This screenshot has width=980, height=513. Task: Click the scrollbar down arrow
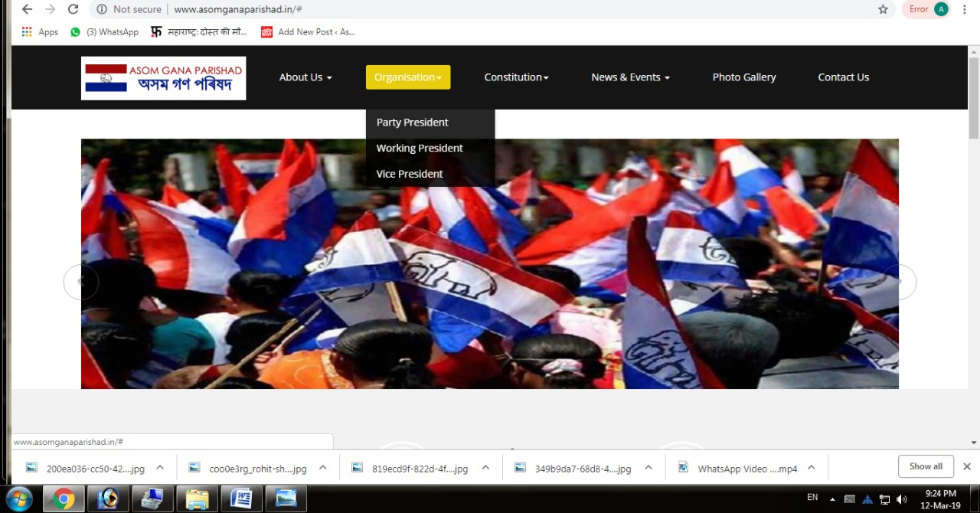click(974, 443)
